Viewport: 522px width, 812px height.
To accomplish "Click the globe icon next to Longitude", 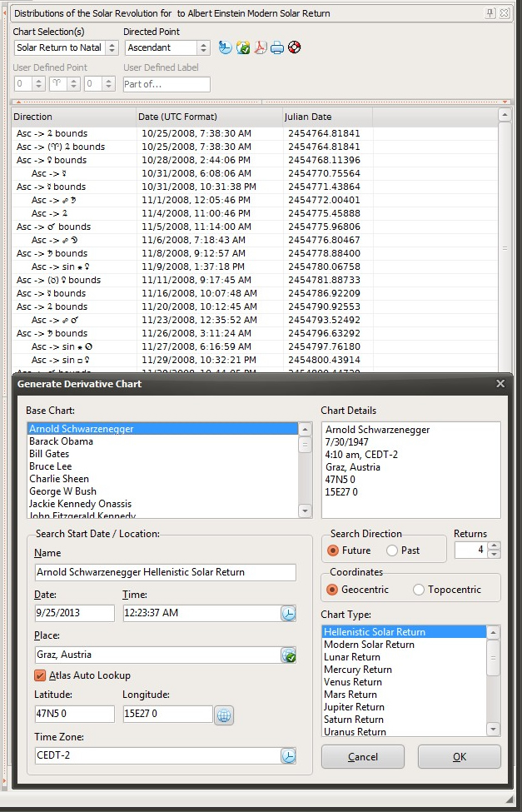I will 224,715.
